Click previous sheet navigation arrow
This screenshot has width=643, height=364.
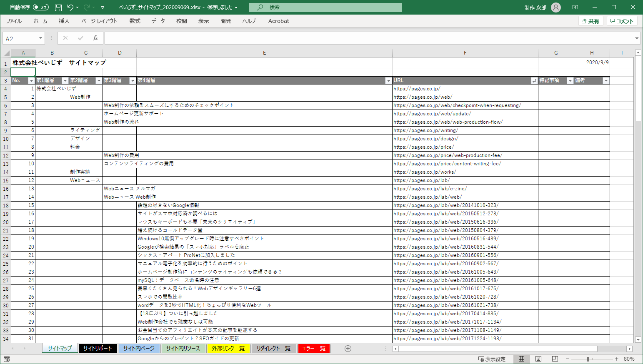[13, 349]
